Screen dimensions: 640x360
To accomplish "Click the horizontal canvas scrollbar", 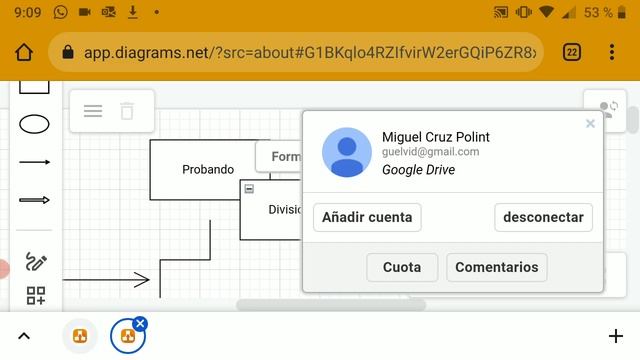I will [331, 304].
